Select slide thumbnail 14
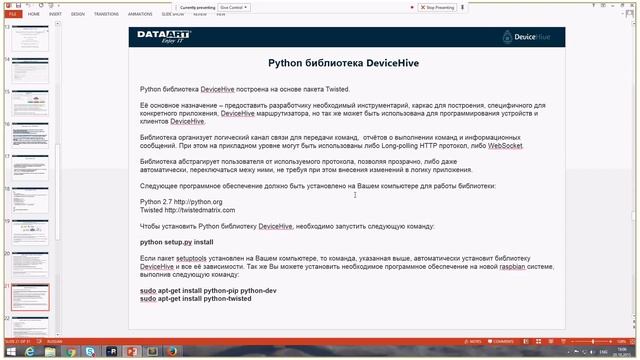The width and height of the screenshot is (640, 360). (x=30, y=70)
